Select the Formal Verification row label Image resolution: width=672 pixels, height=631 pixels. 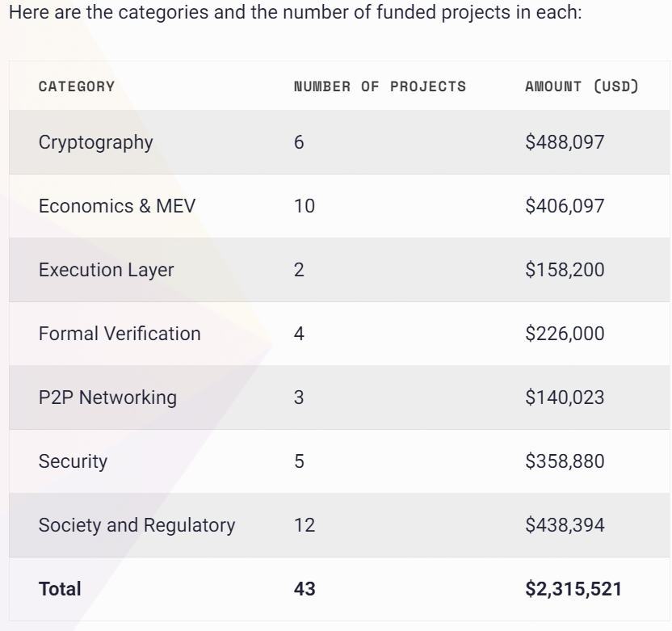click(120, 334)
